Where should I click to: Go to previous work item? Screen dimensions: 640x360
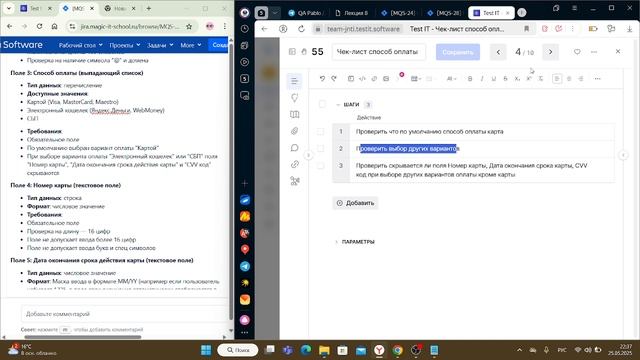pos(498,52)
